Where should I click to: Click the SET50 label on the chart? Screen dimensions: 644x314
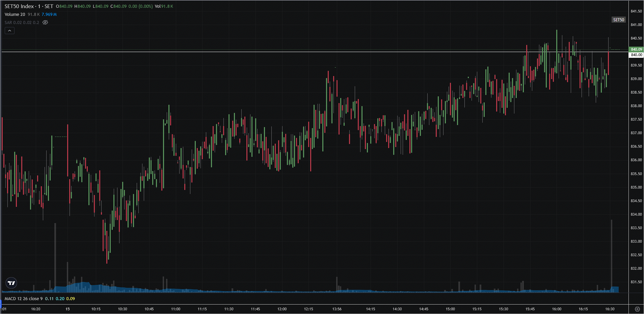tap(618, 20)
